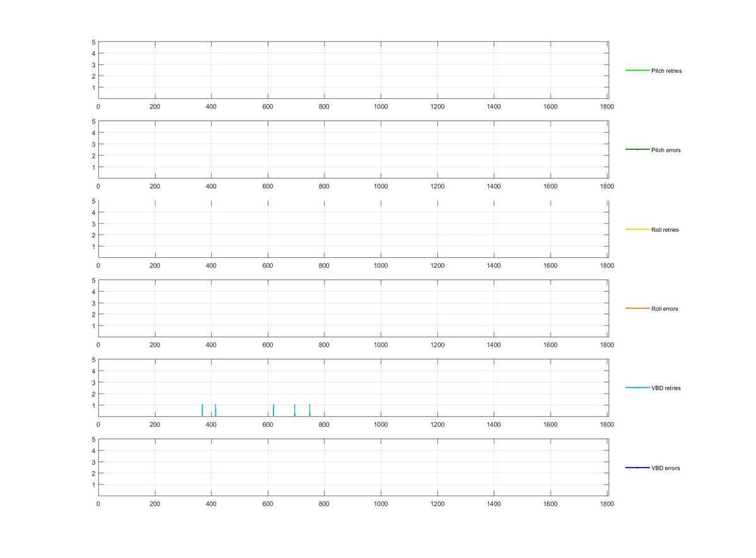Click the "1" y-axis label of Roll retries plot
756x558 pixels.
pos(93,247)
